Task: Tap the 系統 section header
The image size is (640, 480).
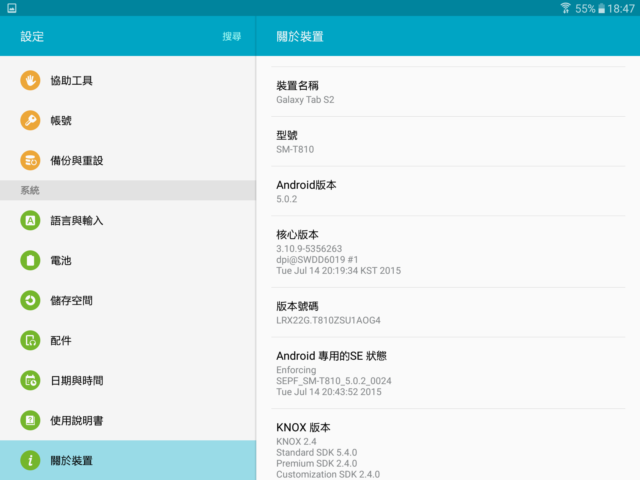Action: click(x=128, y=190)
